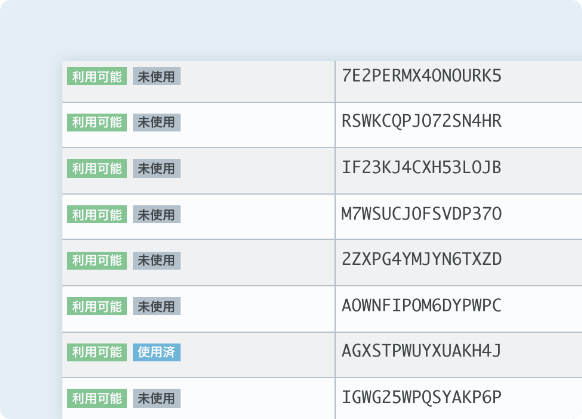This screenshot has height=419, width=582.
Task: Click the 利用可能 badge beside IGWG25WPQSYAKP6P
Action: point(97,398)
